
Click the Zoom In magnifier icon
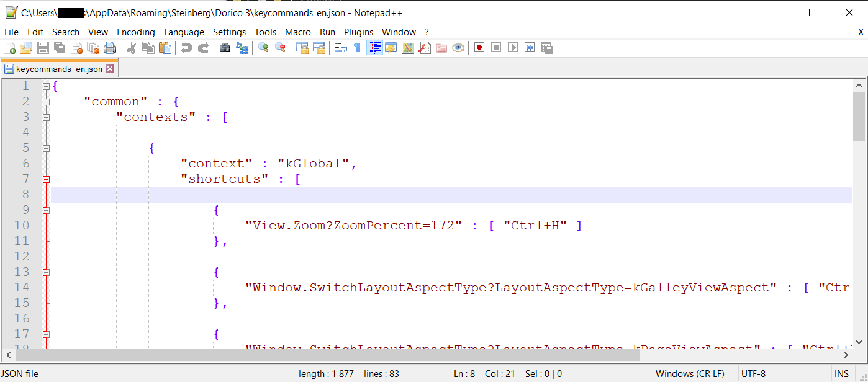(263, 48)
